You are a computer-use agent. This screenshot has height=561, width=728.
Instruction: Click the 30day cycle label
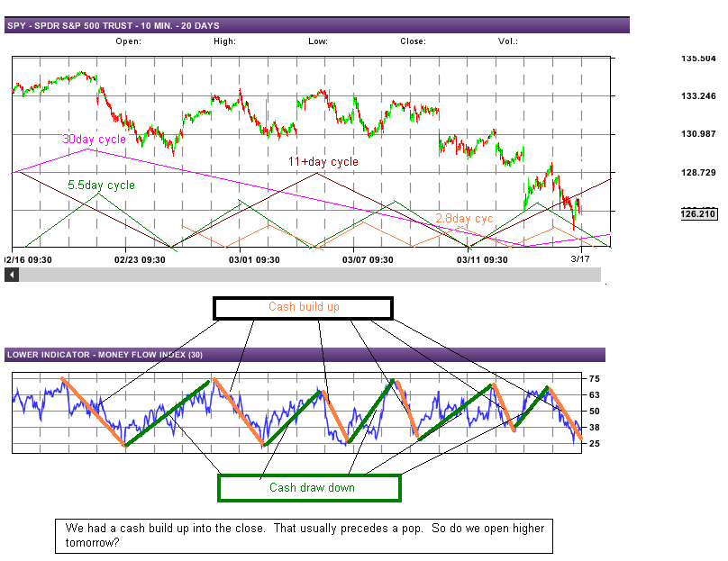coord(95,140)
